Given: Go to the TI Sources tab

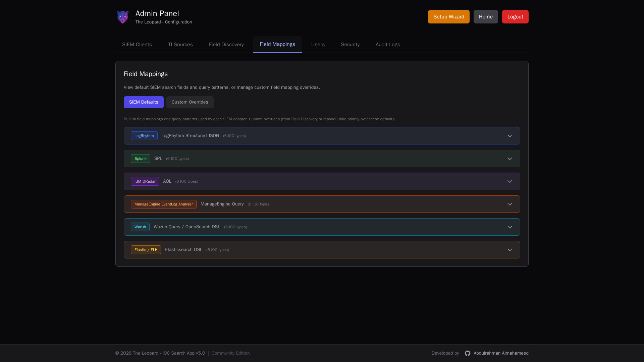Looking at the screenshot, I should coord(180,45).
